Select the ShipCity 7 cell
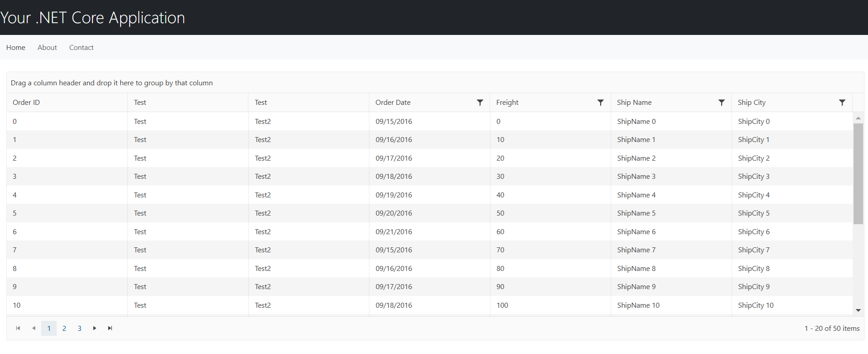Viewport: 868px width, 354px height. pos(792,250)
